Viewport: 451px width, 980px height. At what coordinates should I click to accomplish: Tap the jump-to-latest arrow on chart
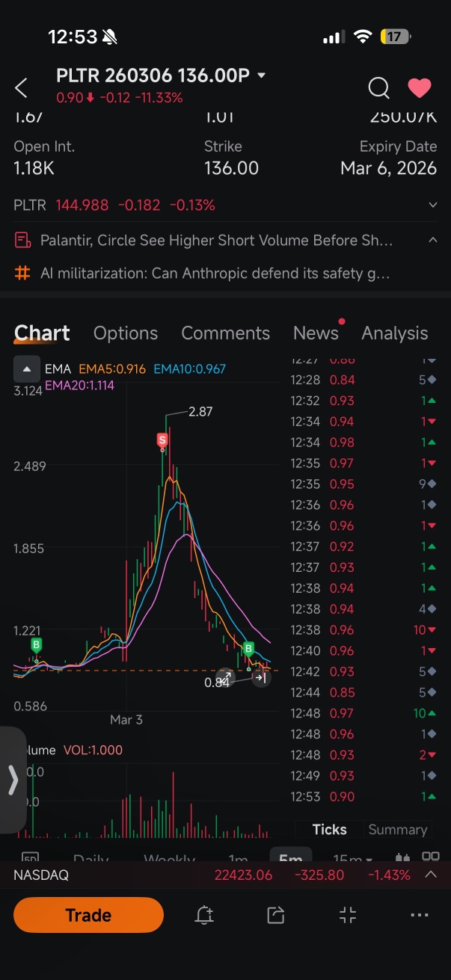260,677
